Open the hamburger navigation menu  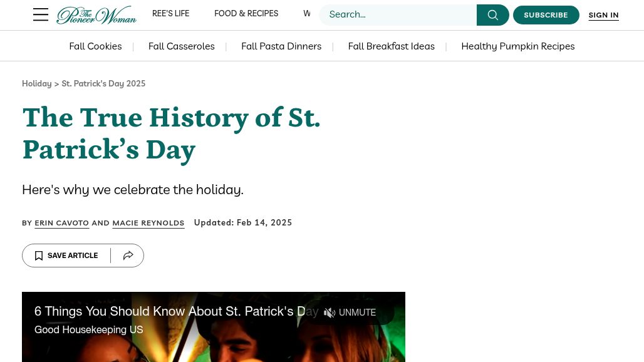coord(41,15)
